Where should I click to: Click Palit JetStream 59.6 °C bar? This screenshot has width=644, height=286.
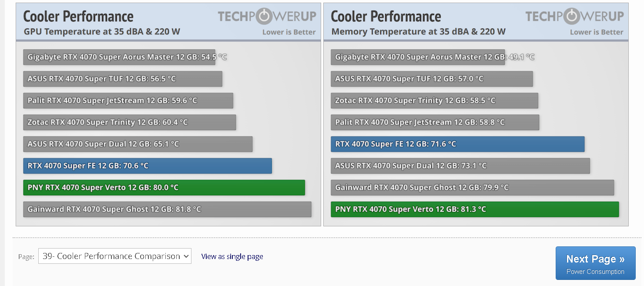(x=128, y=101)
